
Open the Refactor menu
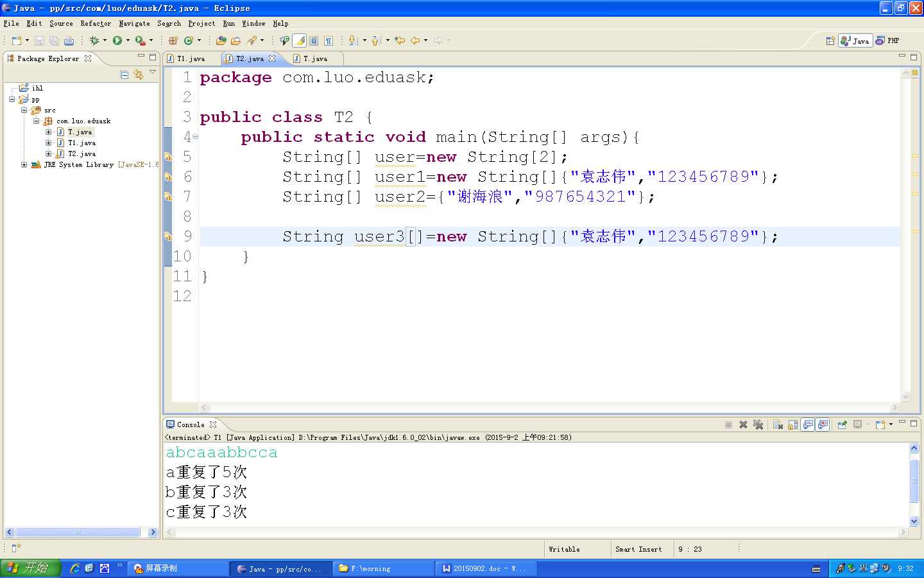[x=96, y=23]
